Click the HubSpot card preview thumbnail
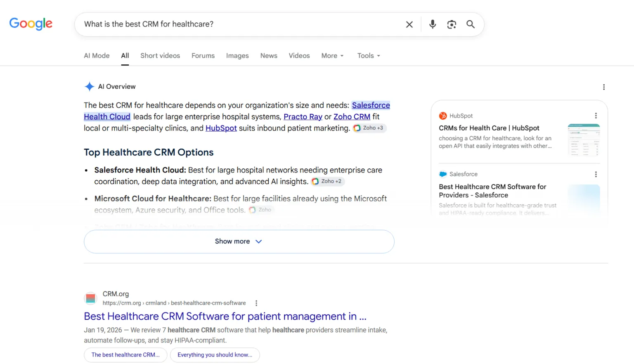 (x=584, y=140)
